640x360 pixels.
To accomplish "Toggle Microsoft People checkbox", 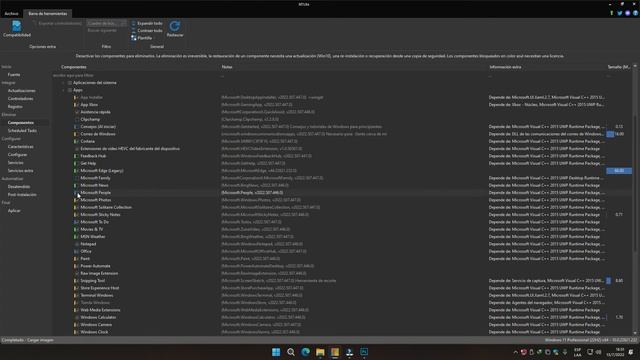I will 76,193.
